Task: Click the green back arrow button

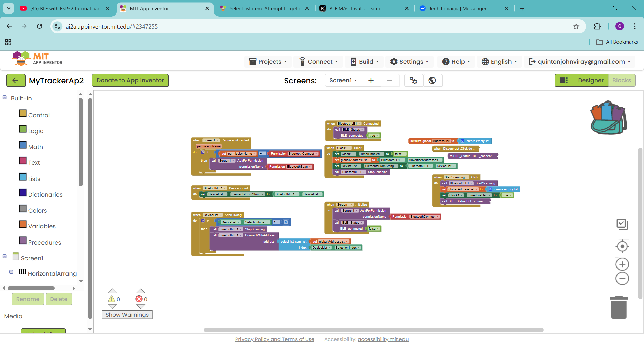Action: (16, 80)
